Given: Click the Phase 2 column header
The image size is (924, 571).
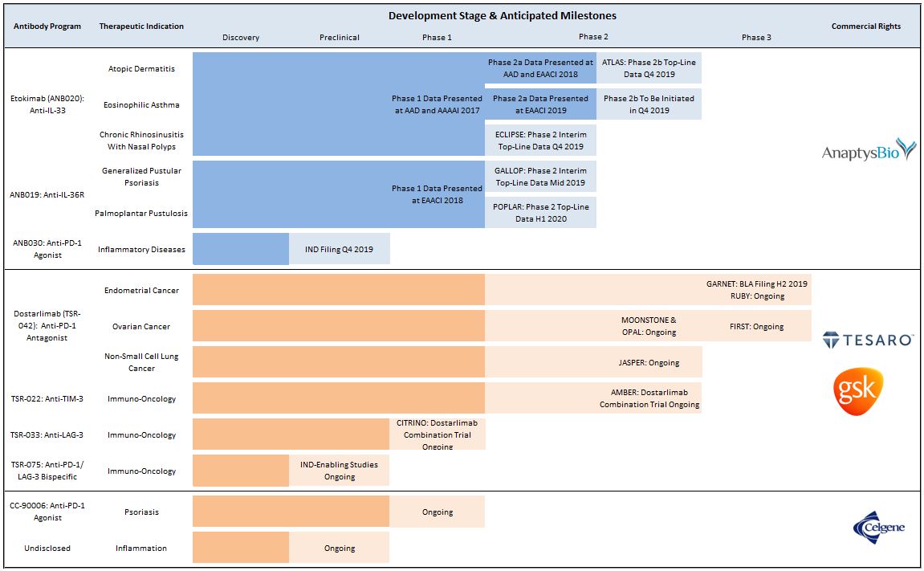Looking at the screenshot, I should (x=594, y=37).
